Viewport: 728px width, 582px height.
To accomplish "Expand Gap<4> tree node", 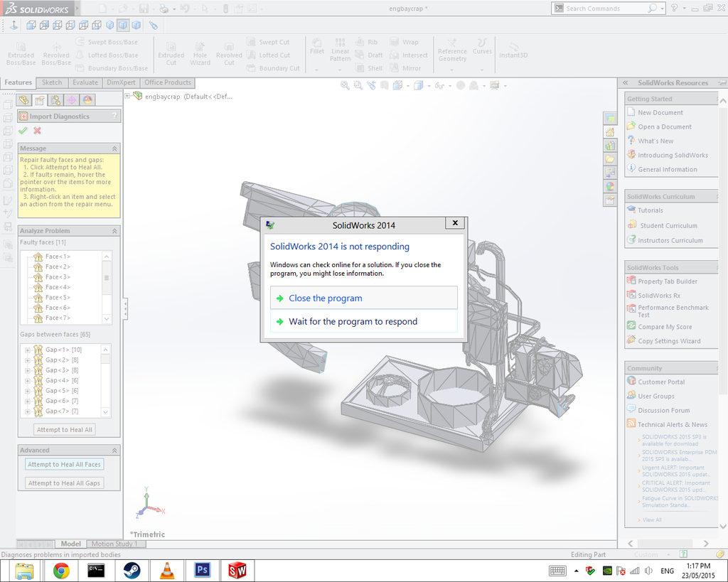I will click(28, 381).
